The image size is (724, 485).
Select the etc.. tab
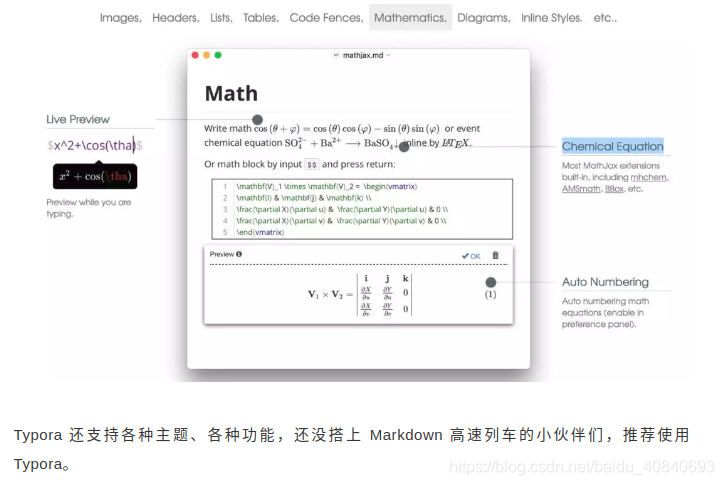[605, 18]
